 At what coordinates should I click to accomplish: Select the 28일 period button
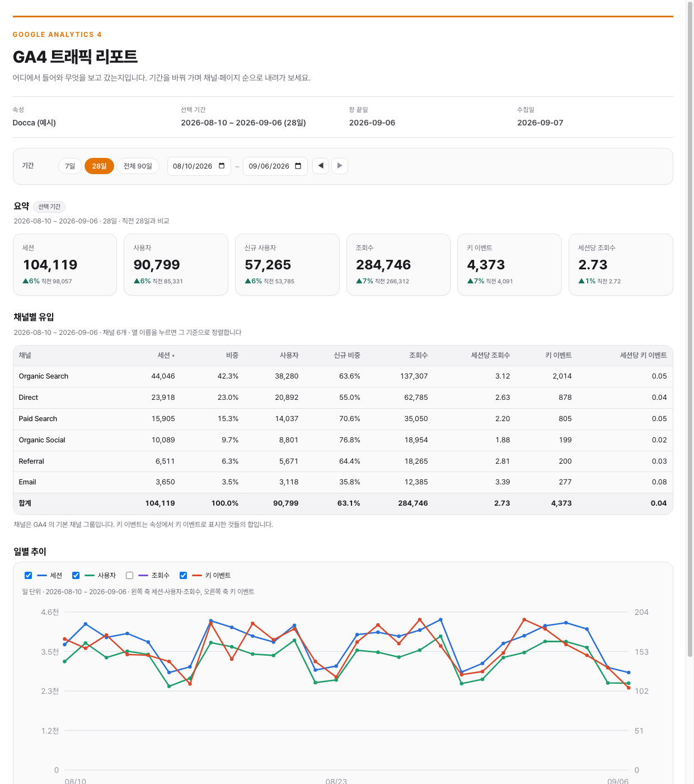99,166
